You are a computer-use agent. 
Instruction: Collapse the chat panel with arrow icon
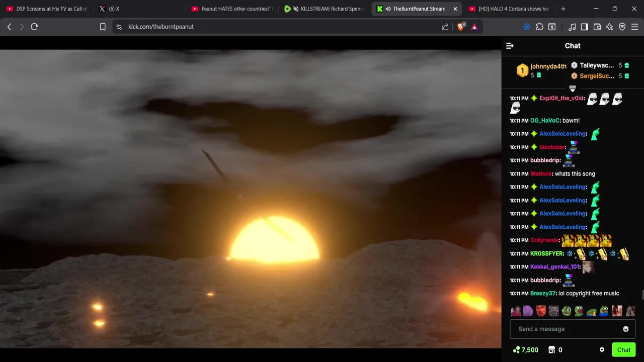coord(510,46)
